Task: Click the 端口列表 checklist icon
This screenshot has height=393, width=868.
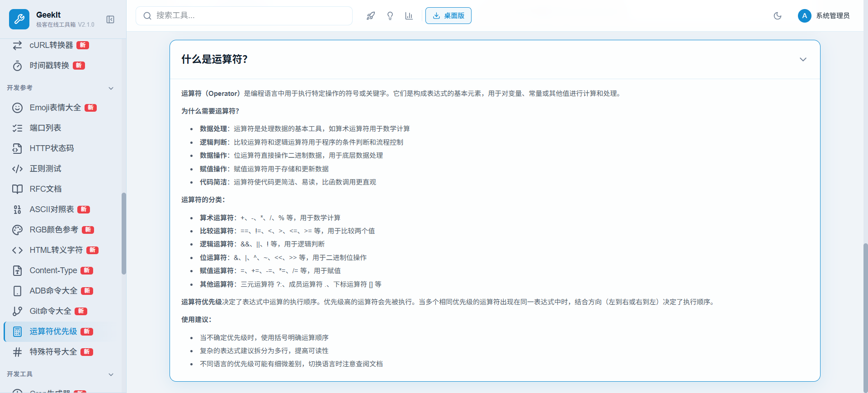Action: [17, 128]
